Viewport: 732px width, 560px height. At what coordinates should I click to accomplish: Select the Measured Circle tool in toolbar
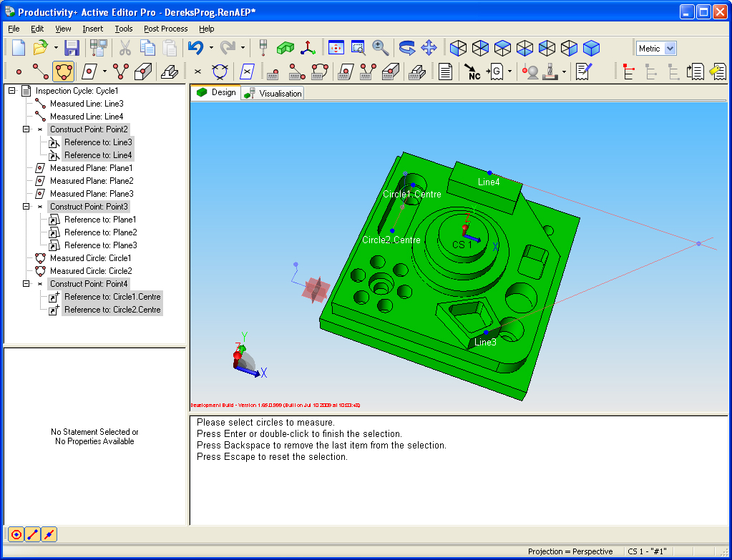click(64, 72)
